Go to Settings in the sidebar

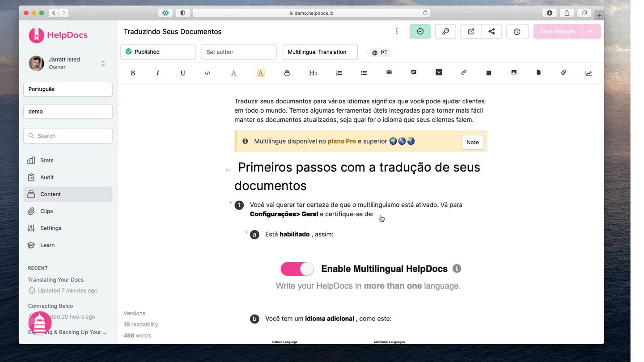point(51,228)
